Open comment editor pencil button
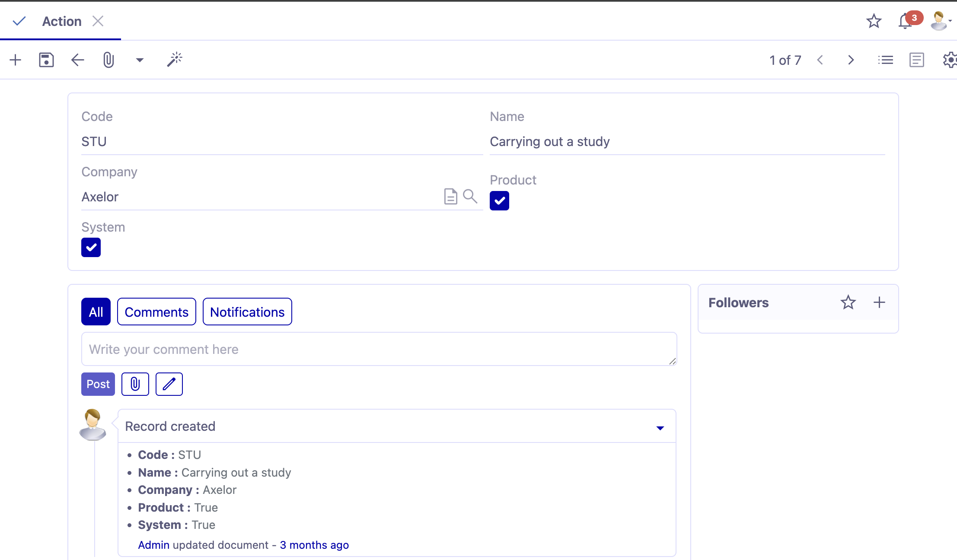This screenshot has width=957, height=560. pyautogui.click(x=169, y=384)
